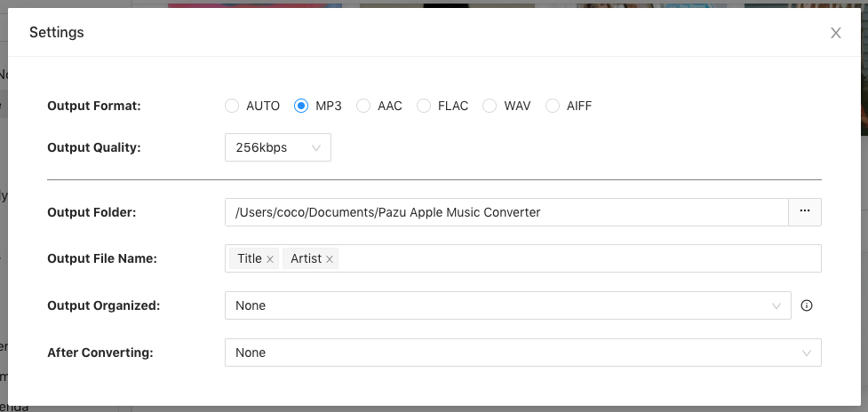Click empty area of Output File Name field
The width and height of the screenshot is (868, 412).
click(x=577, y=258)
